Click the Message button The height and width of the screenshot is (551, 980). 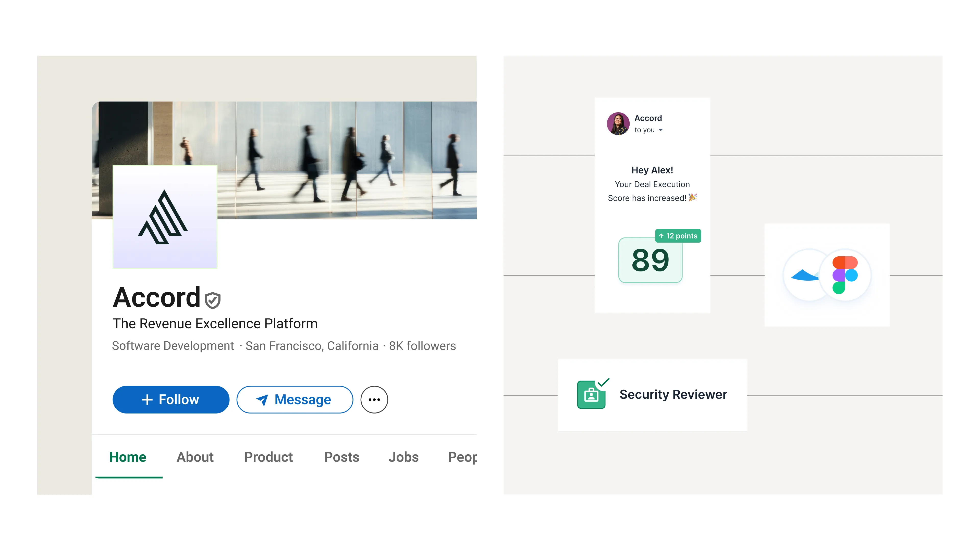click(295, 399)
